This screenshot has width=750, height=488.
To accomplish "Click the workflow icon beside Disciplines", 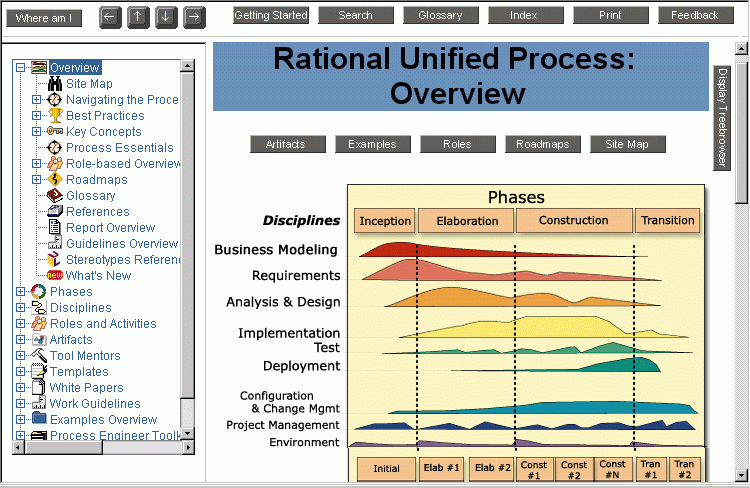I will point(39,307).
